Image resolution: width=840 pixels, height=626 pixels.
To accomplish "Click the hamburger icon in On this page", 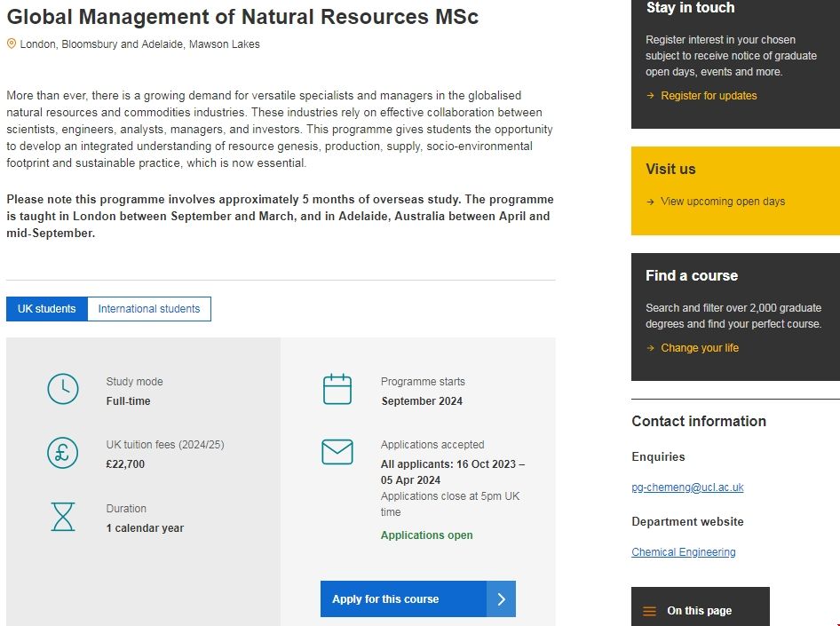I will pyautogui.click(x=649, y=611).
